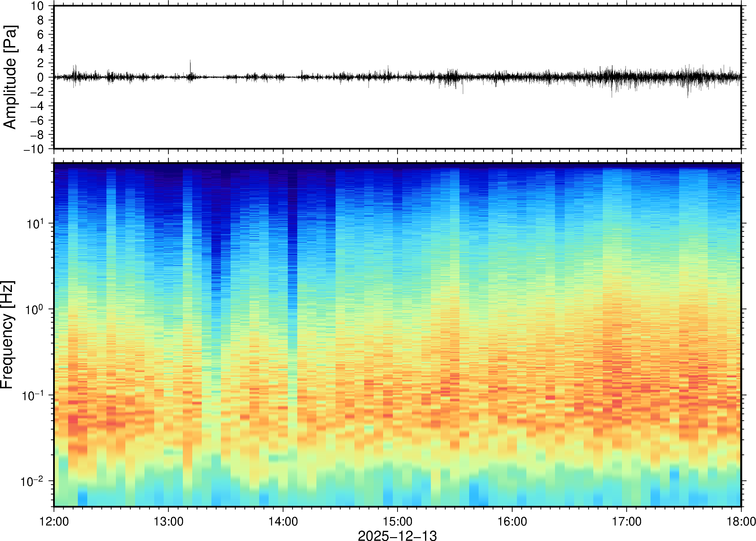The width and height of the screenshot is (756, 541).
Task: Select the 17:00 time tick label
Action: pos(626,521)
